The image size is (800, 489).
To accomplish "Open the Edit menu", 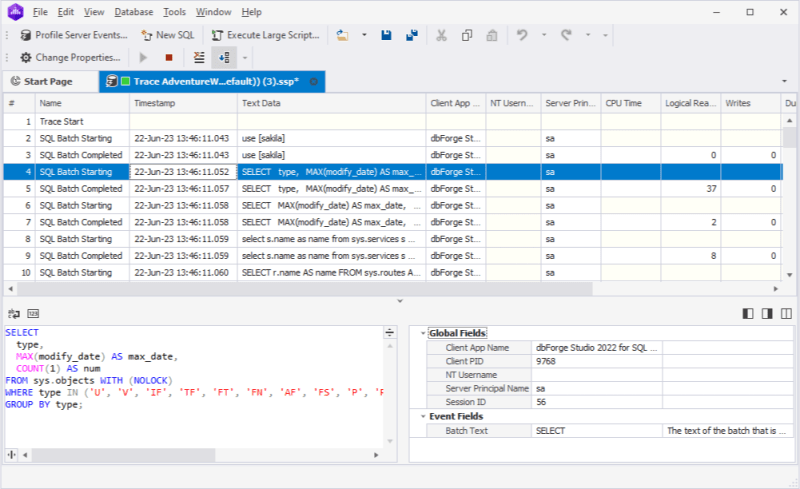I will click(x=66, y=12).
